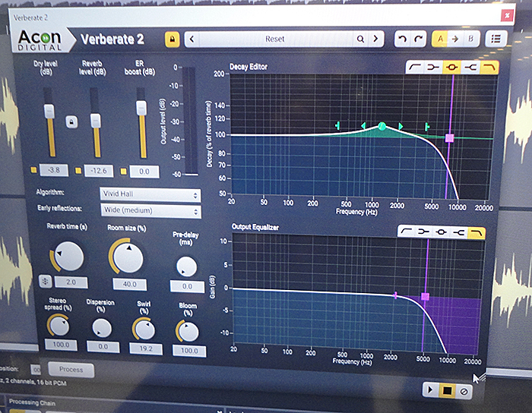The image size is (532, 413).
Task: Edit the Room size value 40.0
Action: click(130, 284)
